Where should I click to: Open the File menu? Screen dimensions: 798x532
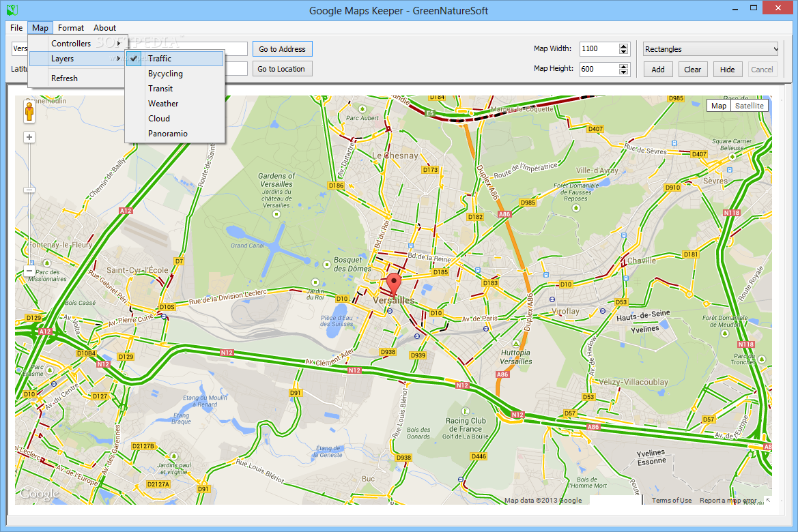[x=16, y=28]
